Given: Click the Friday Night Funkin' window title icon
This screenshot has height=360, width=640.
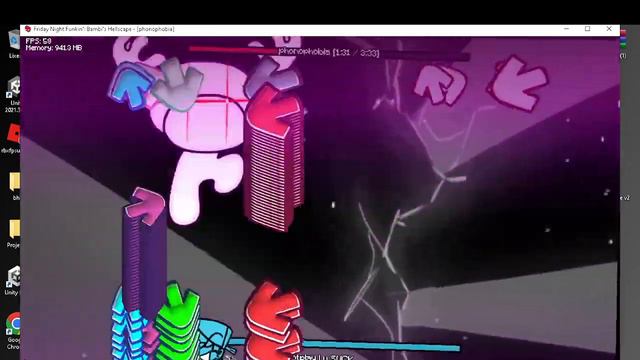Looking at the screenshot, I should tap(28, 29).
